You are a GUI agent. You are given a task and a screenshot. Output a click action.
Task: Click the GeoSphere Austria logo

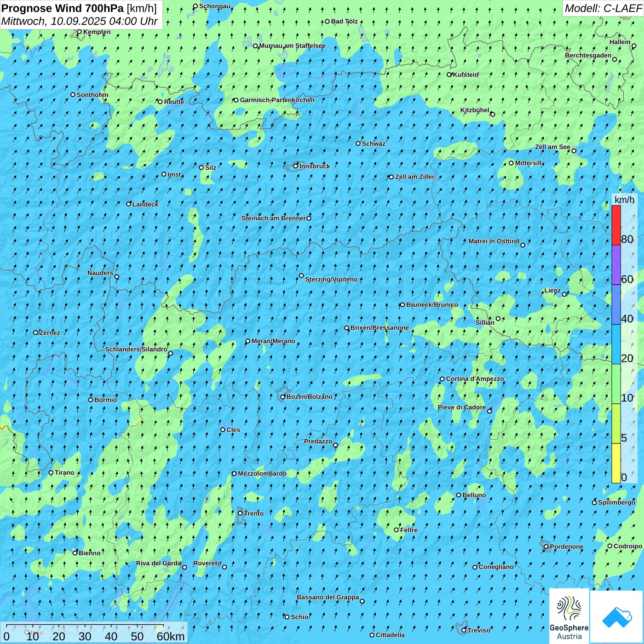[x=569, y=616]
